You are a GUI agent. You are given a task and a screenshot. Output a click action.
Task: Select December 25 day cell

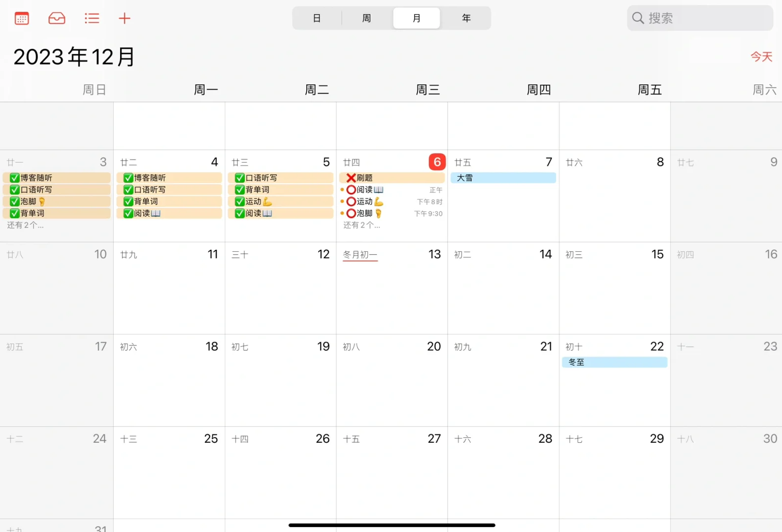click(x=169, y=472)
